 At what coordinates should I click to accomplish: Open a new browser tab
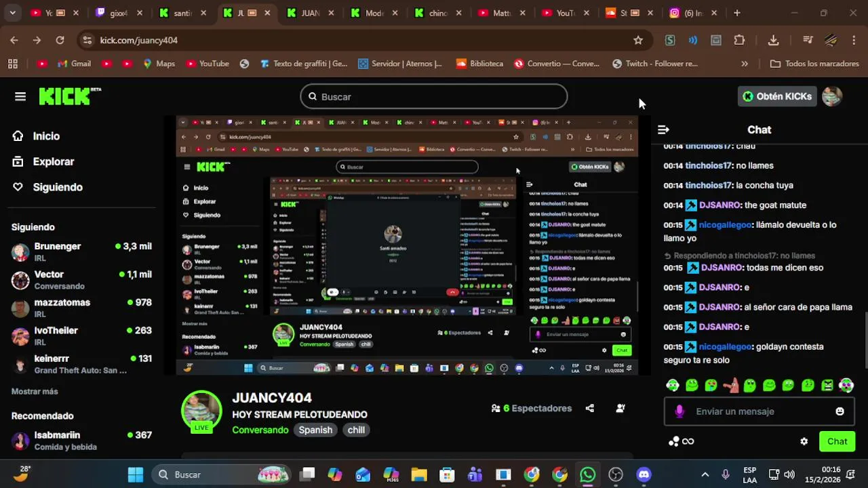[x=737, y=13]
